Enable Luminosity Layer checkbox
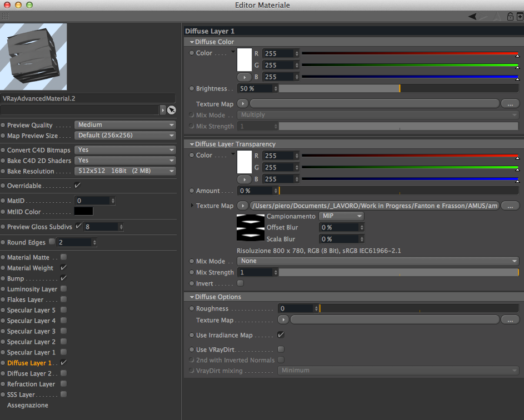This screenshot has height=420, width=524. 63,289
